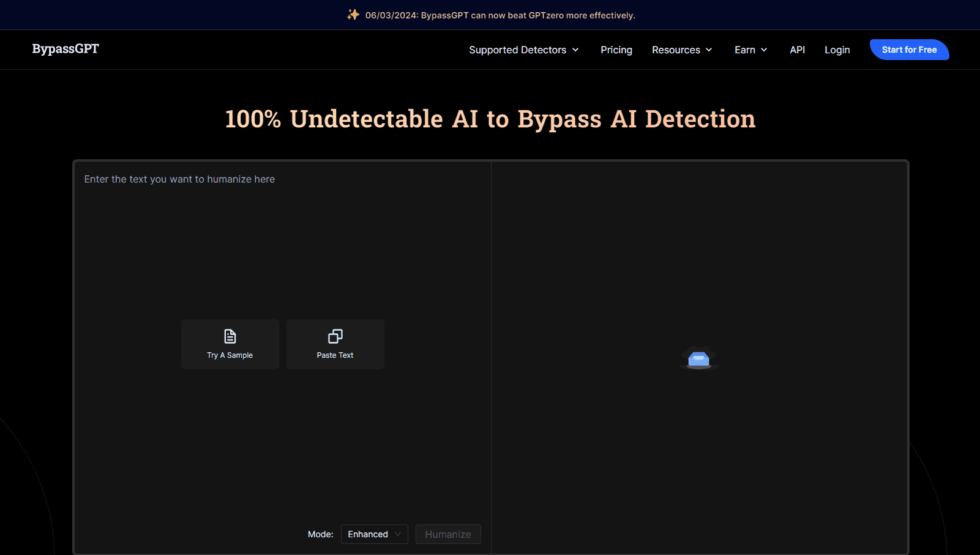
Task: Click the sparkle icon in announcement banner
Action: point(353,15)
